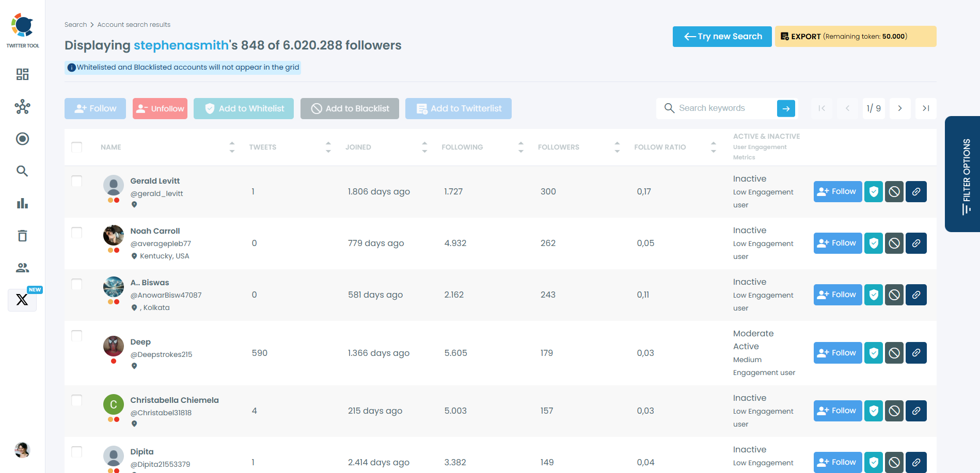Whitelist Gerald Levitt using the shield icon
The width and height of the screenshot is (980, 473).
click(873, 191)
